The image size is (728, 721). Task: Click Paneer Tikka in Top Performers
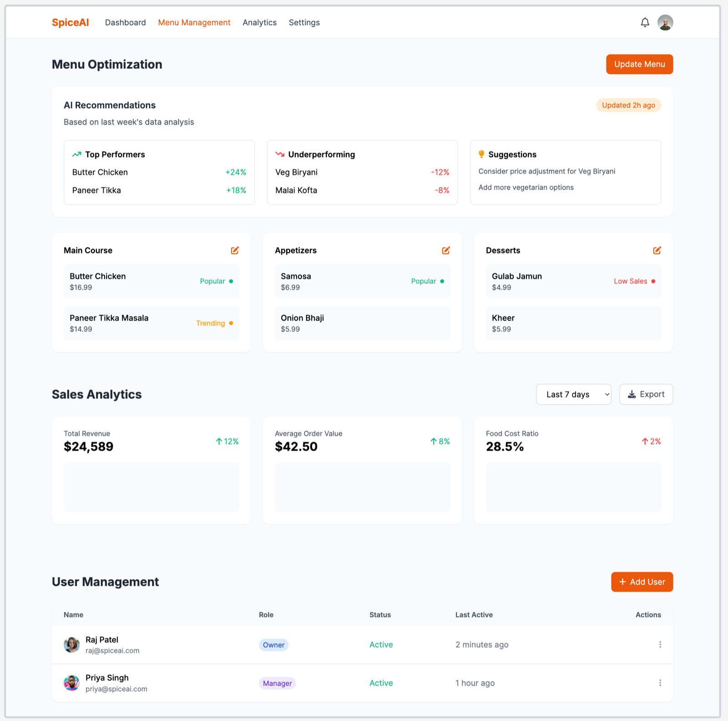click(159, 190)
